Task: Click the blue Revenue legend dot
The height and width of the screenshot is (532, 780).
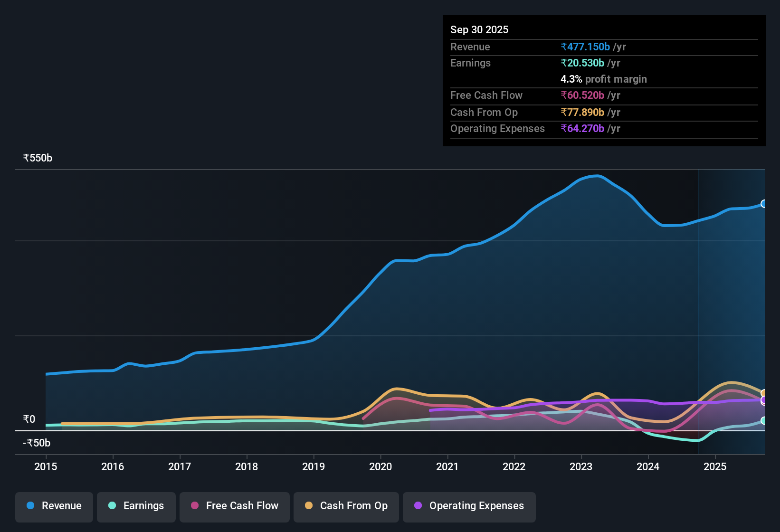Action: tap(30, 506)
